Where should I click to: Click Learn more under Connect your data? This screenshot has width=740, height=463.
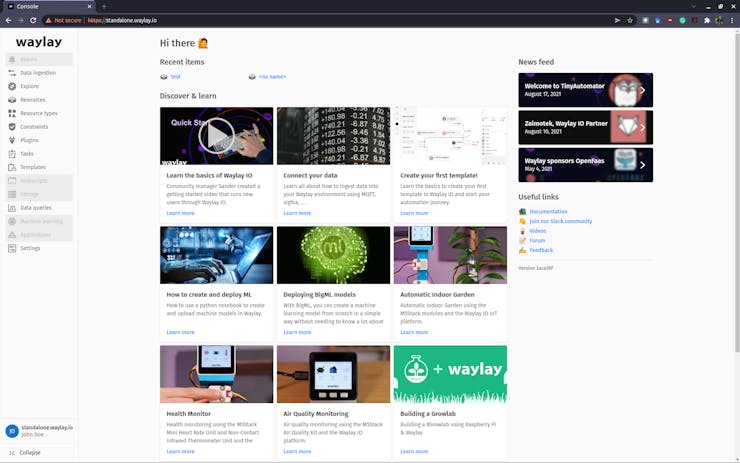coord(297,213)
